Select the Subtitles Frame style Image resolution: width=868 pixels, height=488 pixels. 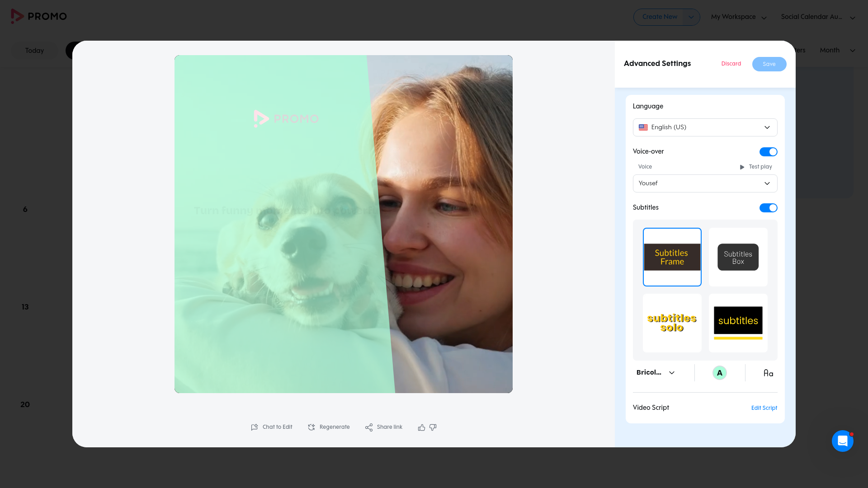(672, 257)
